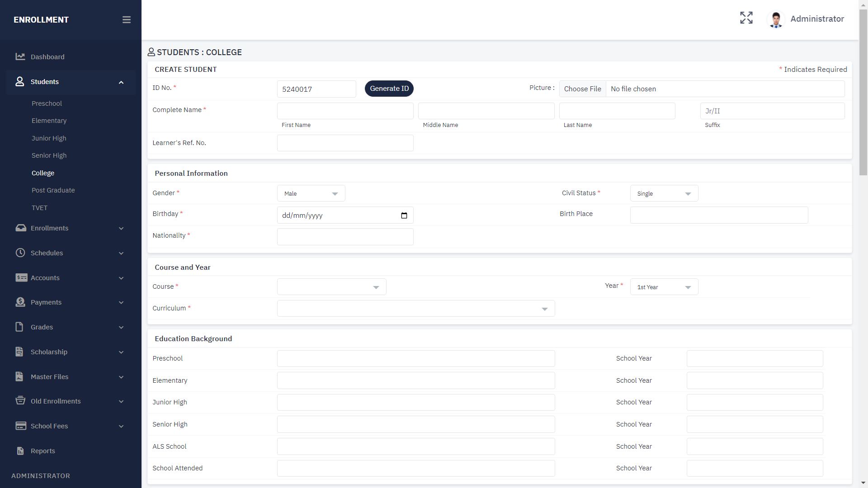868x488 pixels.
Task: Click the Administrator avatar picture
Action: [x=776, y=19]
